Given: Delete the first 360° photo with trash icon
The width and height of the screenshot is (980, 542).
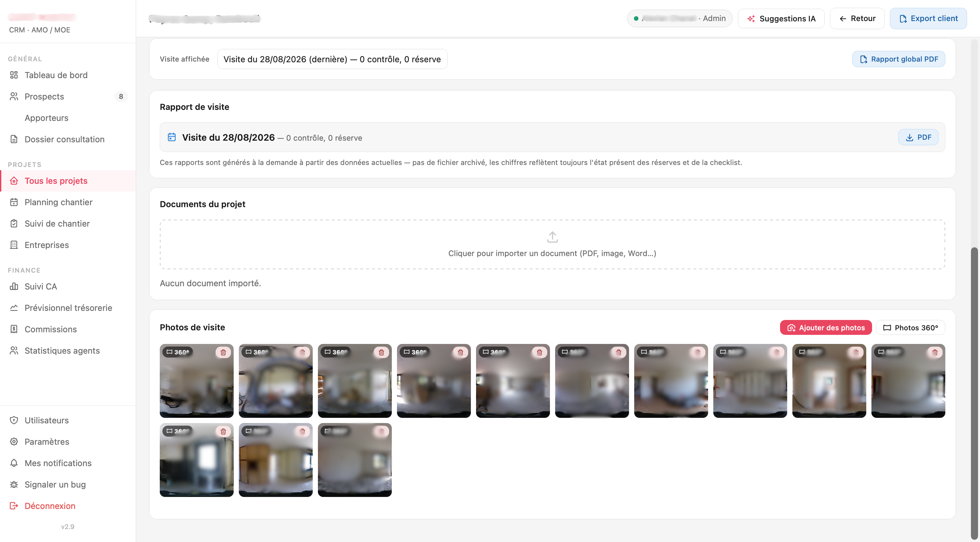Looking at the screenshot, I should (223, 352).
